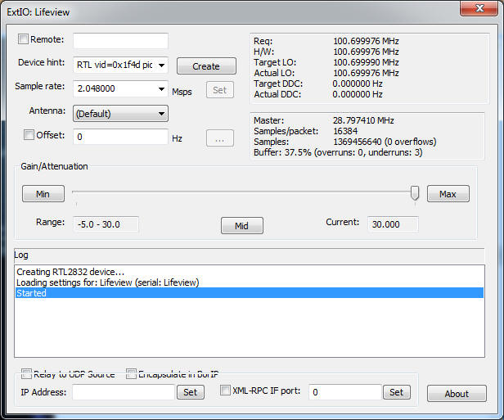Click the Range field showing -5.0 - 30.0
Image resolution: width=504 pixels, height=420 pixels.
tap(106, 224)
